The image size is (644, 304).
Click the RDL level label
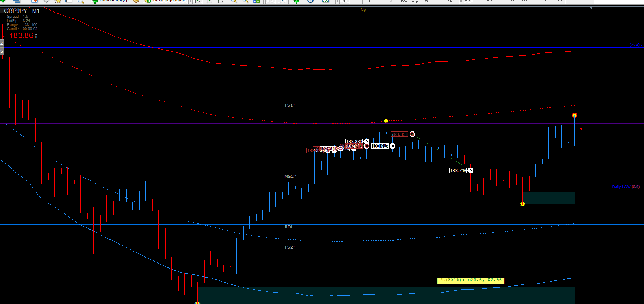[289, 227]
